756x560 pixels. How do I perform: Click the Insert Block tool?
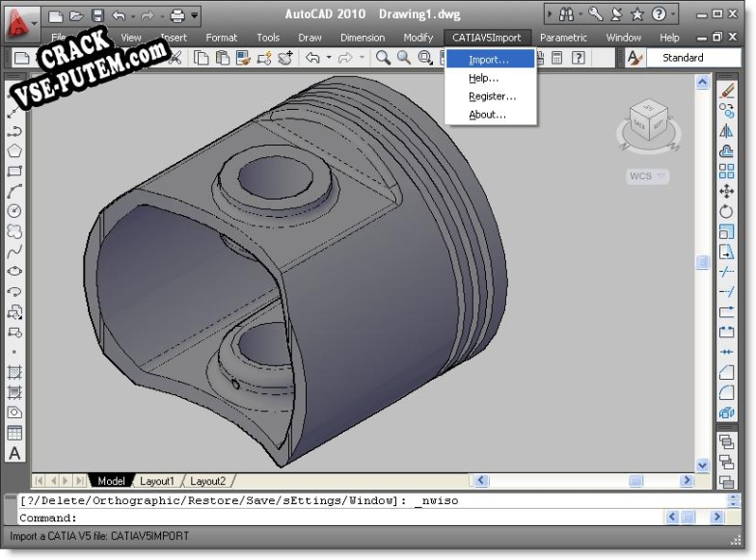14,312
